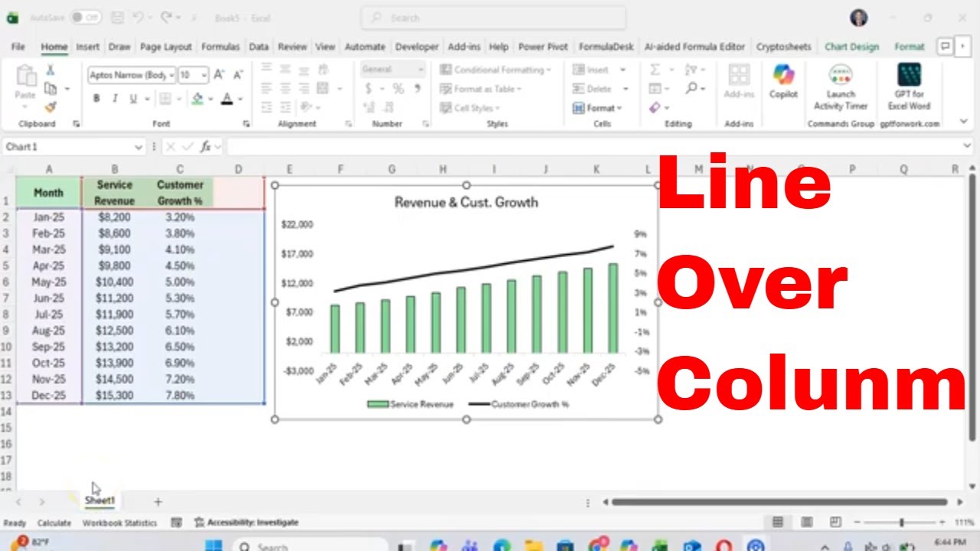This screenshot has width=980, height=551.
Task: Click Calculate in the status bar
Action: (x=54, y=523)
